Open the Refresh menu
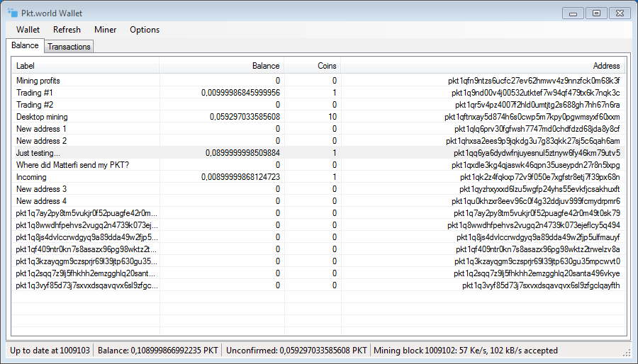The width and height of the screenshot is (638, 364). click(x=67, y=30)
